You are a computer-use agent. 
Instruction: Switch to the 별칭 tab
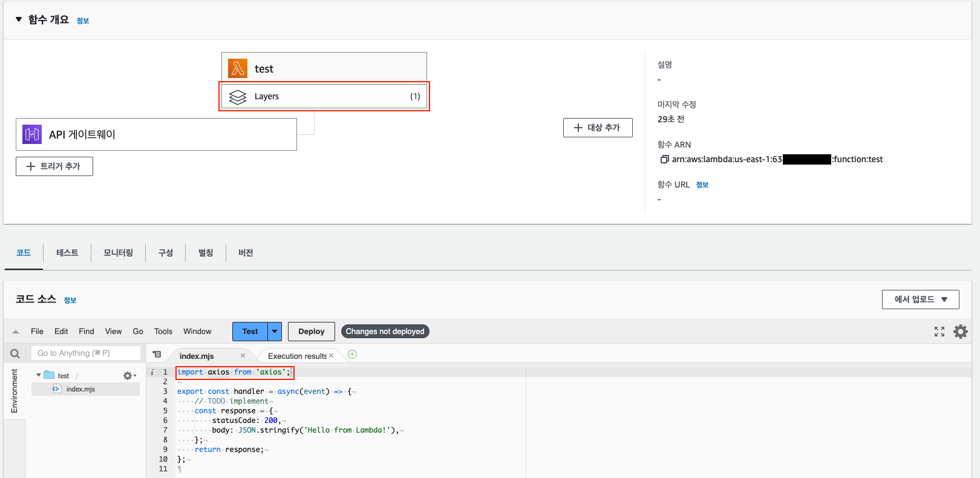pos(206,253)
